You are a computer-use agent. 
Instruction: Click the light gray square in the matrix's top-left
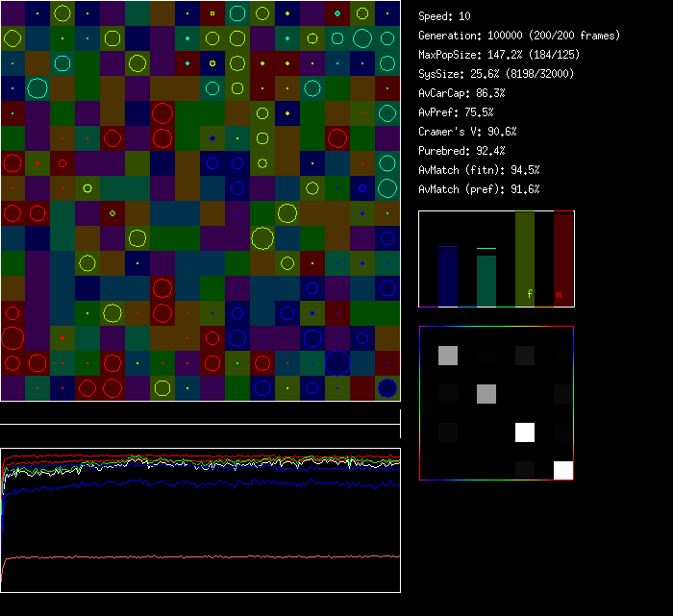[x=448, y=356]
